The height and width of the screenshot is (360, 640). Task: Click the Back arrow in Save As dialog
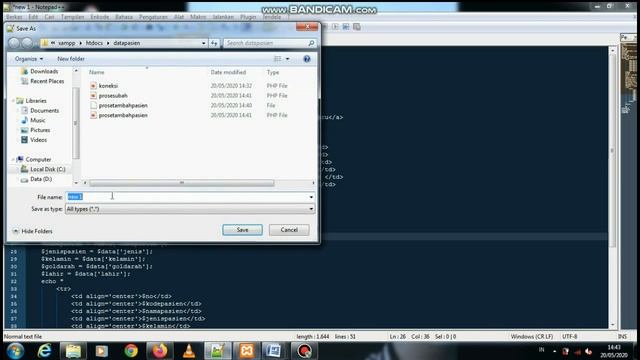coord(14,43)
